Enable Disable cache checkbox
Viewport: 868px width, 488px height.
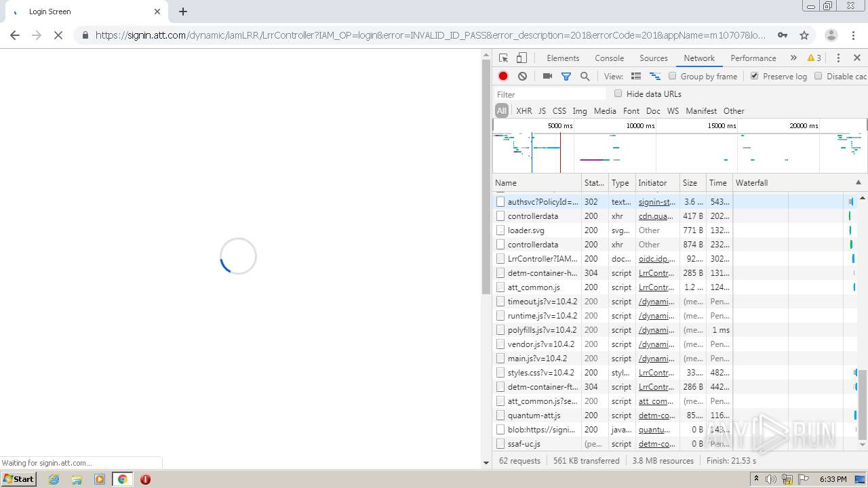coord(818,76)
